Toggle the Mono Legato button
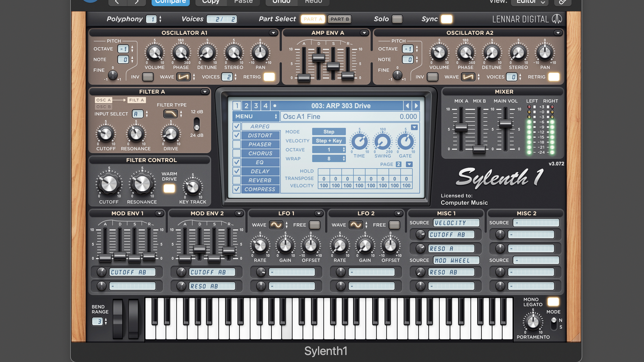 (x=553, y=302)
